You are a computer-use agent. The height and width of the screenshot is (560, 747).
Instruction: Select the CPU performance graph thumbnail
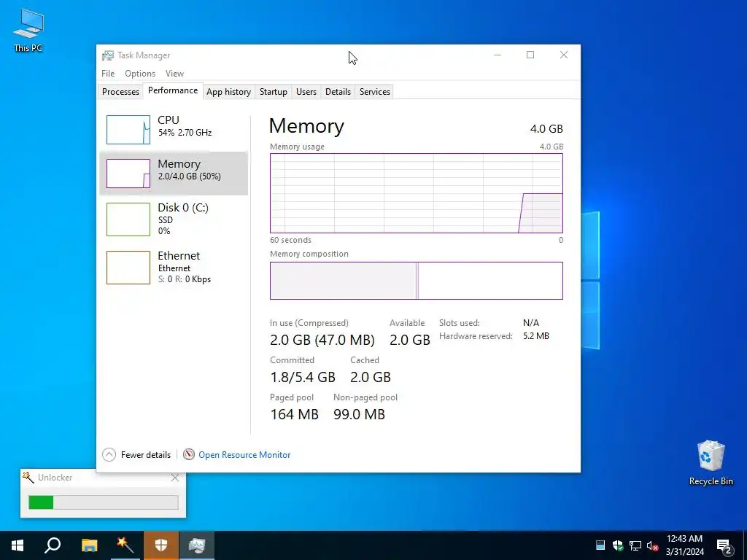point(128,130)
